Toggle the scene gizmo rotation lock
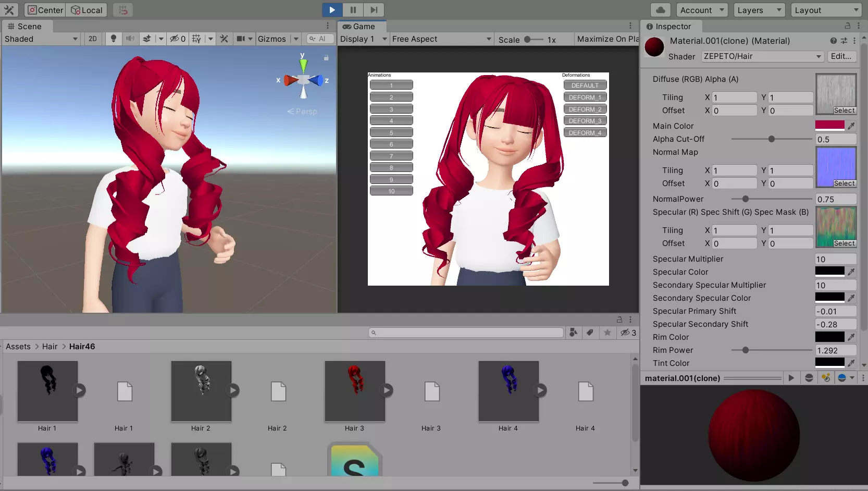 tap(326, 58)
